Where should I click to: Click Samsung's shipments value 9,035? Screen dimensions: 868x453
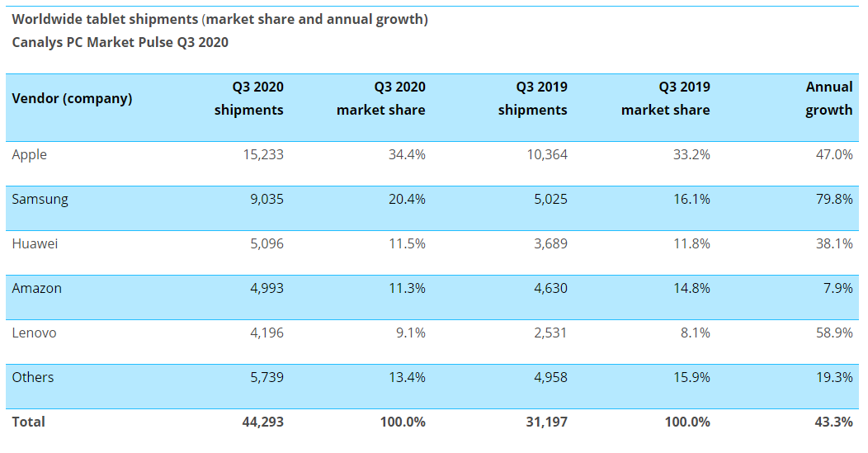267,200
